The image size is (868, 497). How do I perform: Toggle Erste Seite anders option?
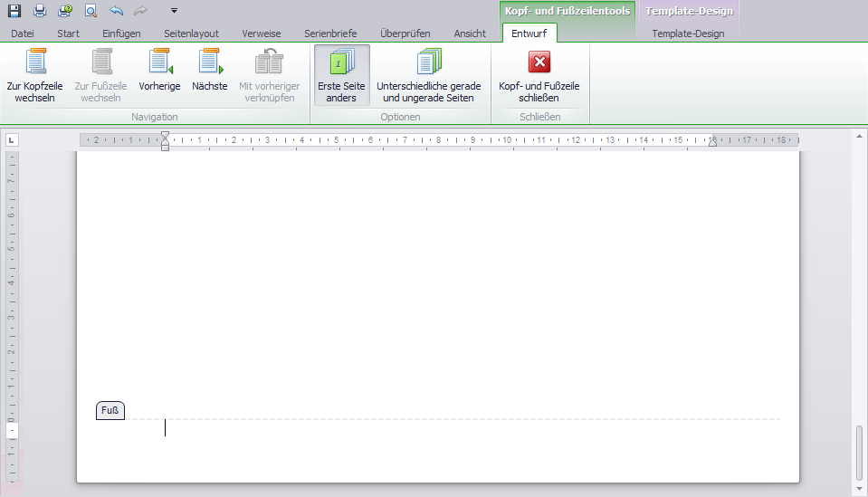tap(341, 75)
